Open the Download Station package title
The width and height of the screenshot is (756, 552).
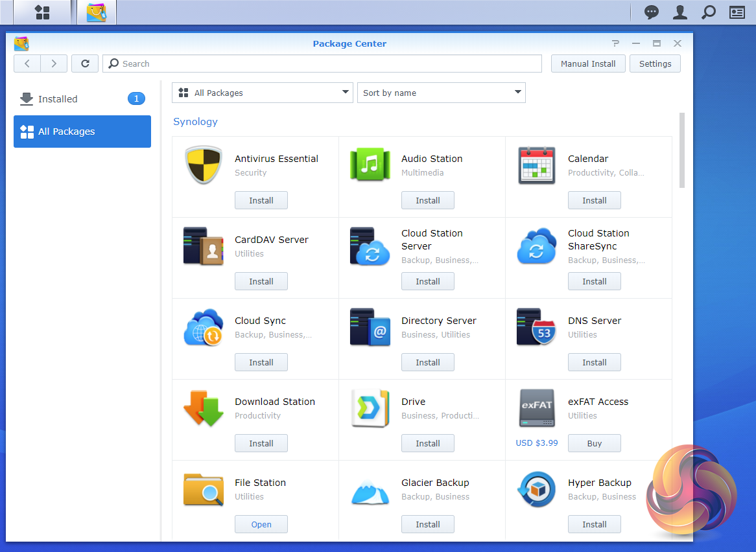pyautogui.click(x=275, y=402)
